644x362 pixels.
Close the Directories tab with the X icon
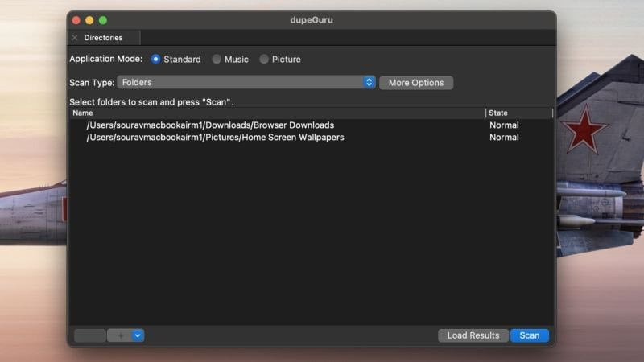click(x=75, y=38)
